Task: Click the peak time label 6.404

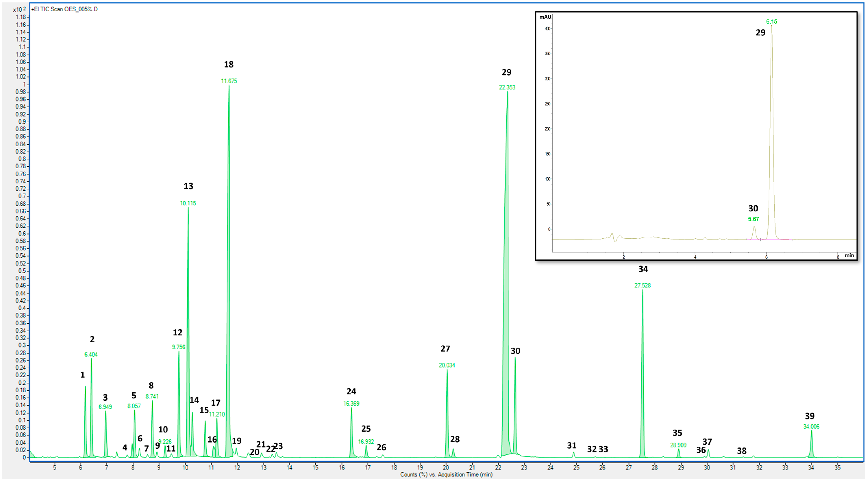Action: [x=91, y=354]
